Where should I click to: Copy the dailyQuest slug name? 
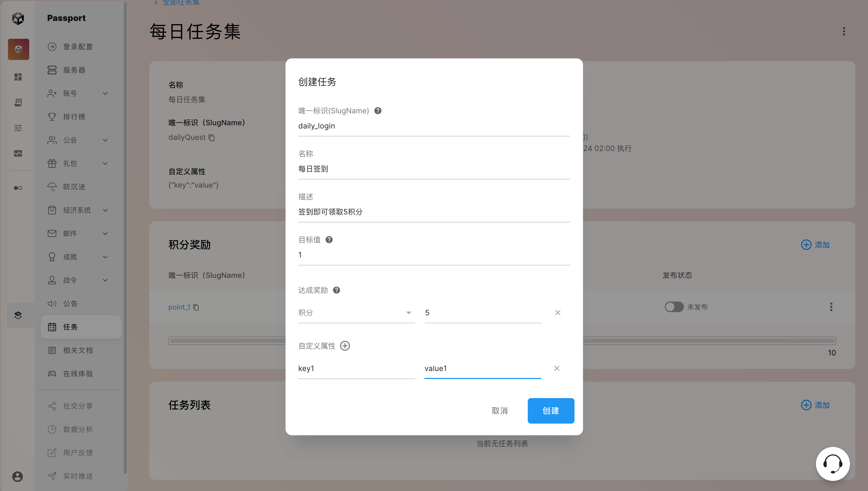click(x=212, y=137)
